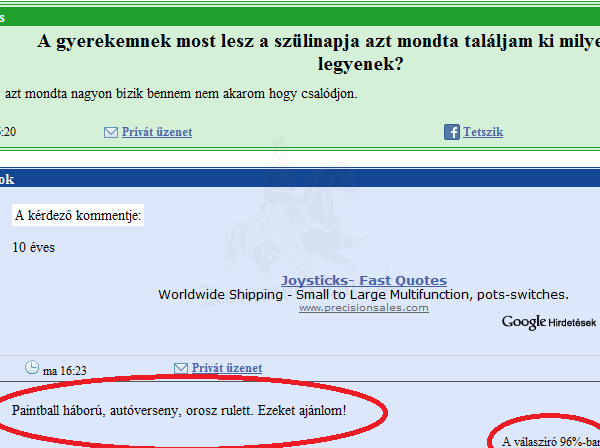Click the Facebook icon next to Tetszik

452,132
